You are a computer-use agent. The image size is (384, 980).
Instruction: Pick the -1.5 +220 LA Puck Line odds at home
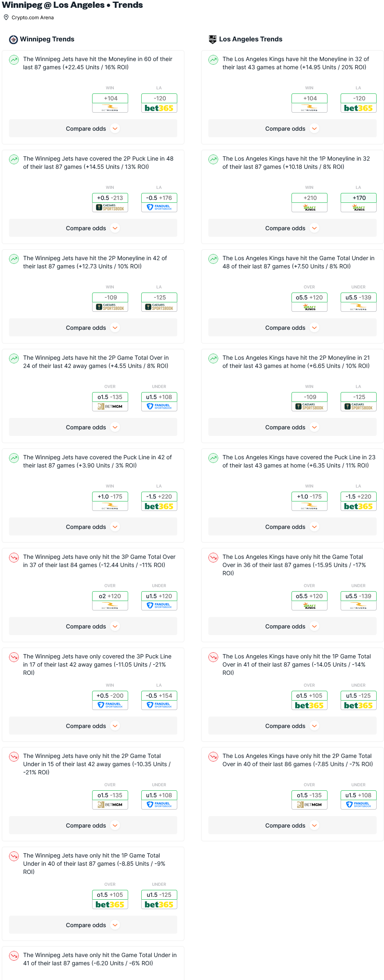(359, 497)
